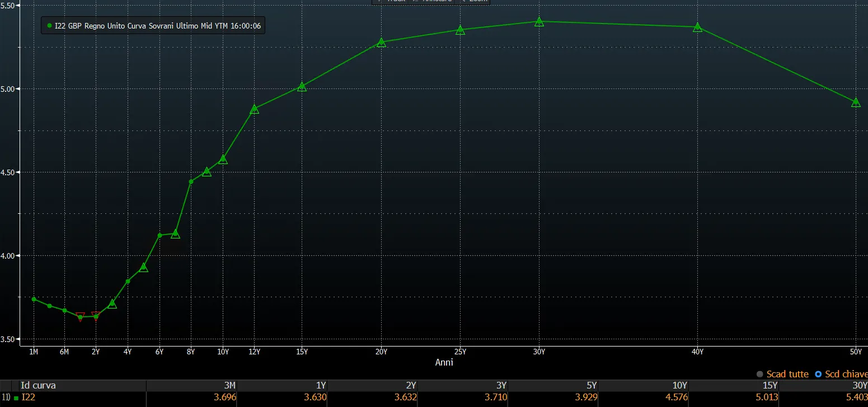Click the red down-triangle marker at 2Y
868x407 pixels.
point(96,316)
